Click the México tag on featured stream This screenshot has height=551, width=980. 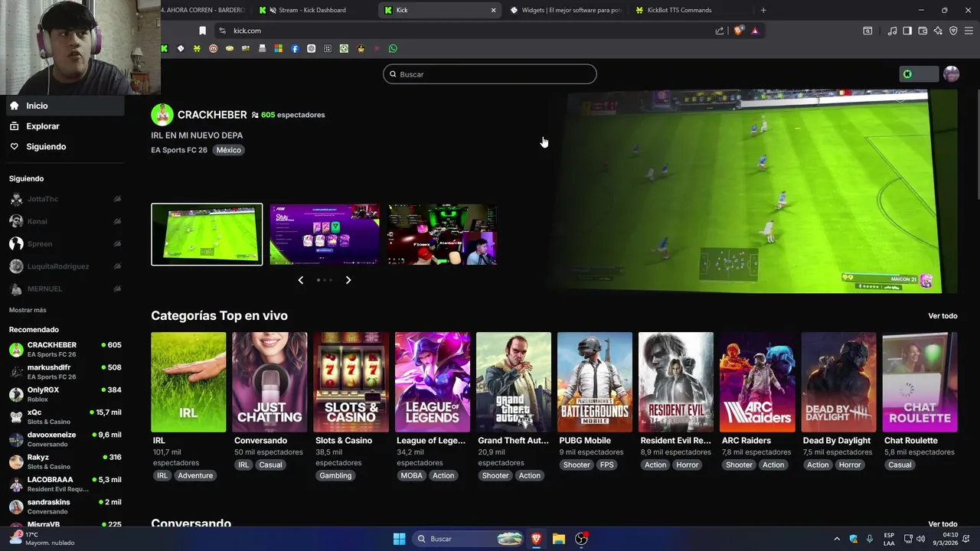pos(228,150)
